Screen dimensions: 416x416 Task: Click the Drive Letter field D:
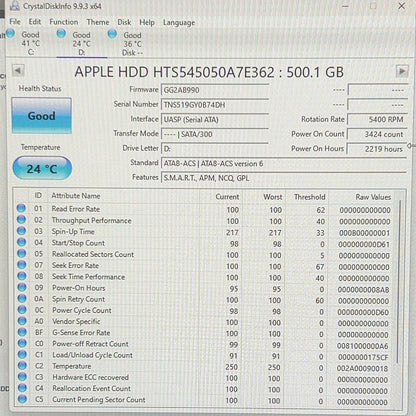(x=215, y=149)
